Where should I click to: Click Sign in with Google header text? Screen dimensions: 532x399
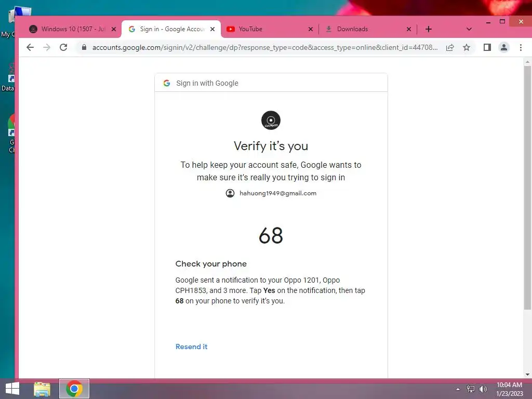click(207, 83)
